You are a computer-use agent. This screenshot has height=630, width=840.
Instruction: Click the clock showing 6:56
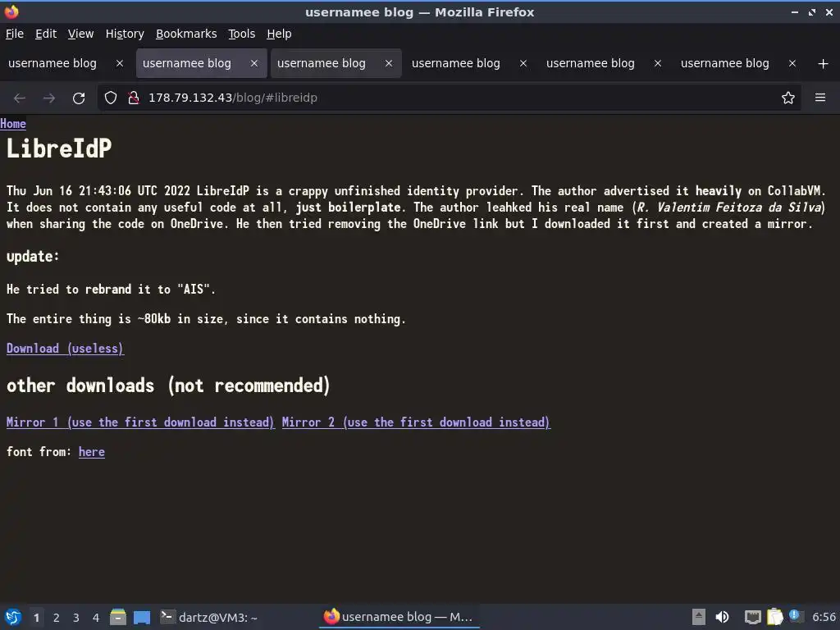coord(824,617)
